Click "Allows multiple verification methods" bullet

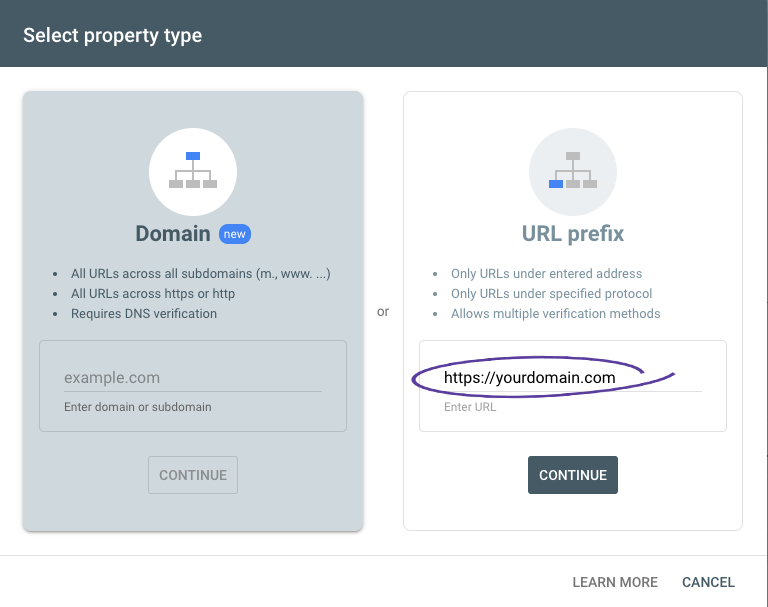pyautogui.click(x=555, y=314)
